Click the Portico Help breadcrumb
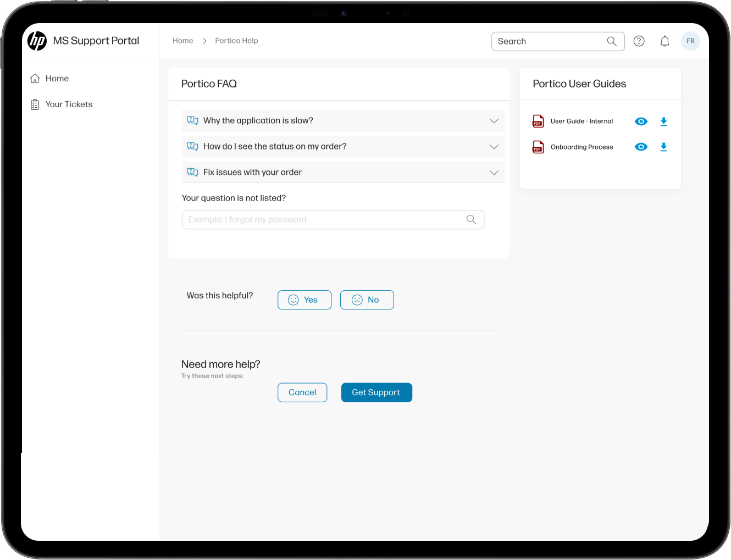Image resolution: width=731 pixels, height=560 pixels. point(236,41)
